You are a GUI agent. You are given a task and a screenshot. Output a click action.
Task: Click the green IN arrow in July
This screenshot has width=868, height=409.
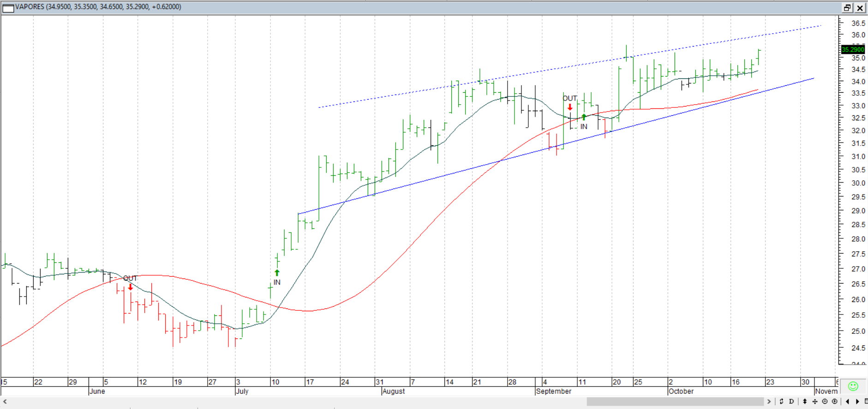(x=277, y=273)
